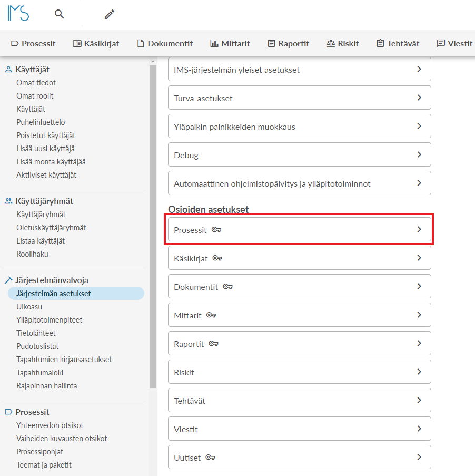The height and width of the screenshot is (476, 475).
Task: Click the key icon next to Dokumentit
Action: coord(227,287)
